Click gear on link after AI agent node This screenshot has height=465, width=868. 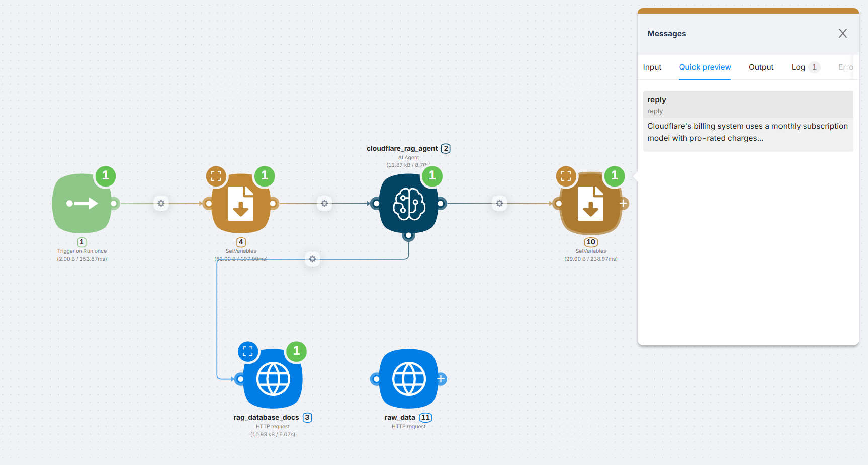coord(499,204)
